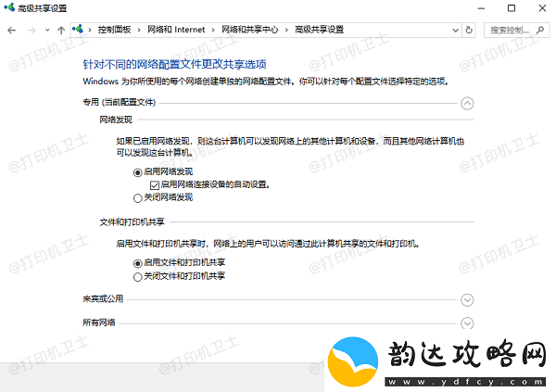Click heading 针对不同的网络配置文件更改共享选项
Screen dimensions: 556x392
click(174, 64)
